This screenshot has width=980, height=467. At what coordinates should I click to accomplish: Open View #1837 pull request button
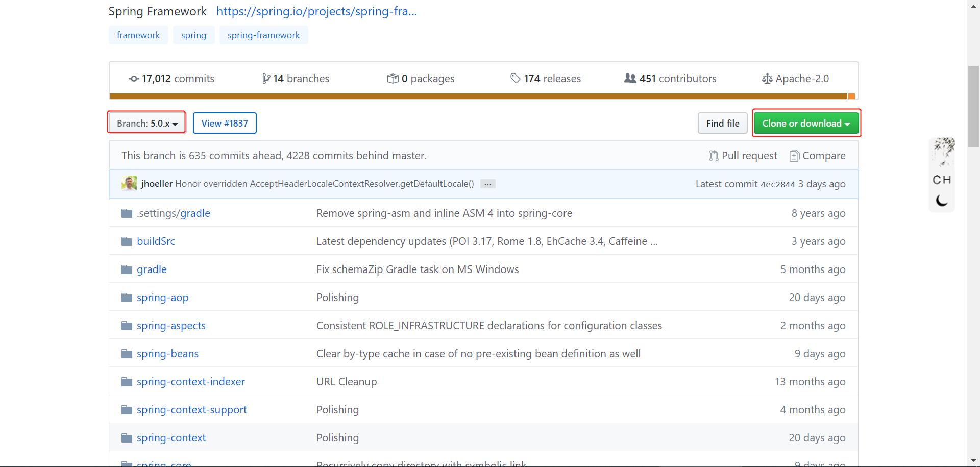coord(225,124)
